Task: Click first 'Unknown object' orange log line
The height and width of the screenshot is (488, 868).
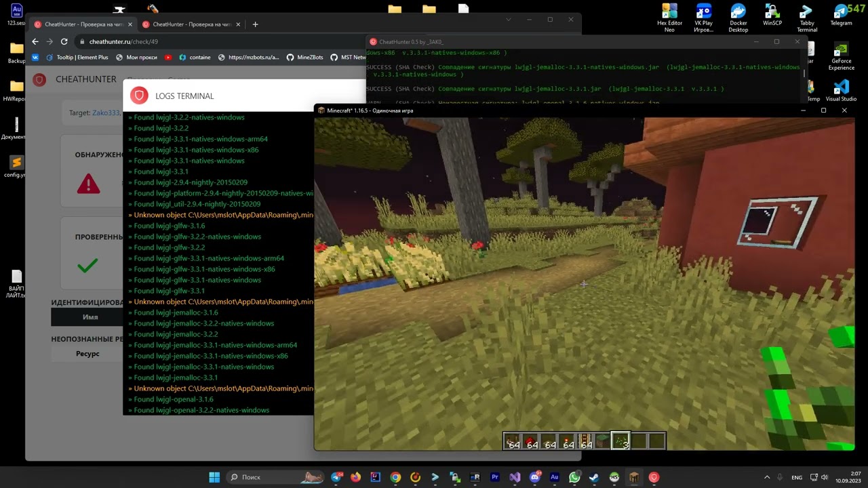Action: (x=221, y=215)
